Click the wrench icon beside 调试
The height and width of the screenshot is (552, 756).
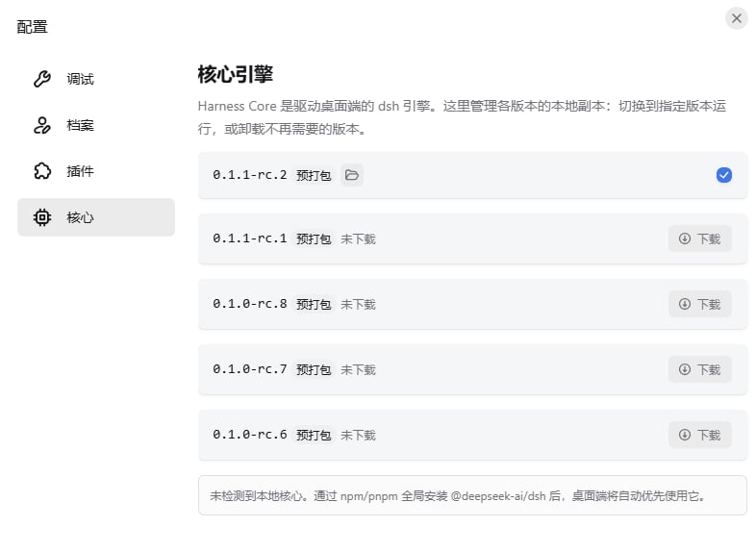pos(42,79)
